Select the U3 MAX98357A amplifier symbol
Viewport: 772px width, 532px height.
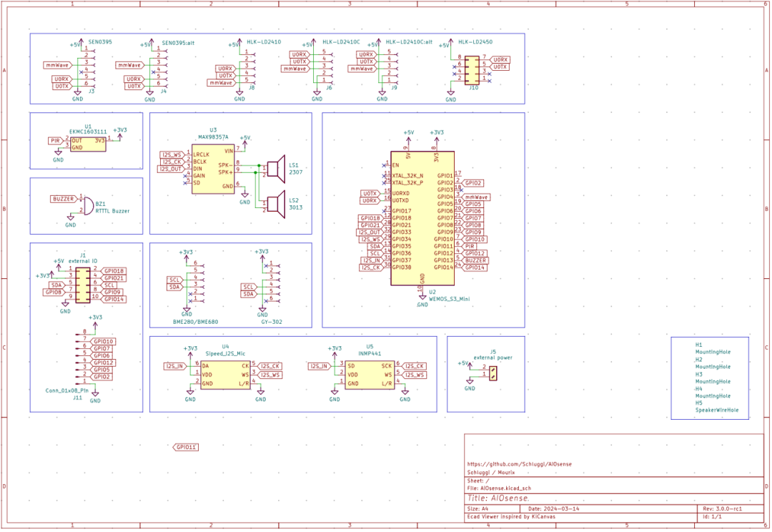[x=213, y=169]
